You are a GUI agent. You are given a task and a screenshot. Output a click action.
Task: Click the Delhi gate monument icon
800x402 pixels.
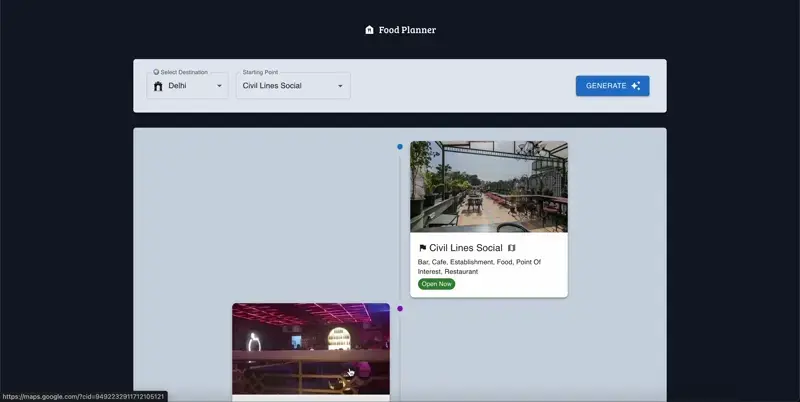(x=158, y=86)
